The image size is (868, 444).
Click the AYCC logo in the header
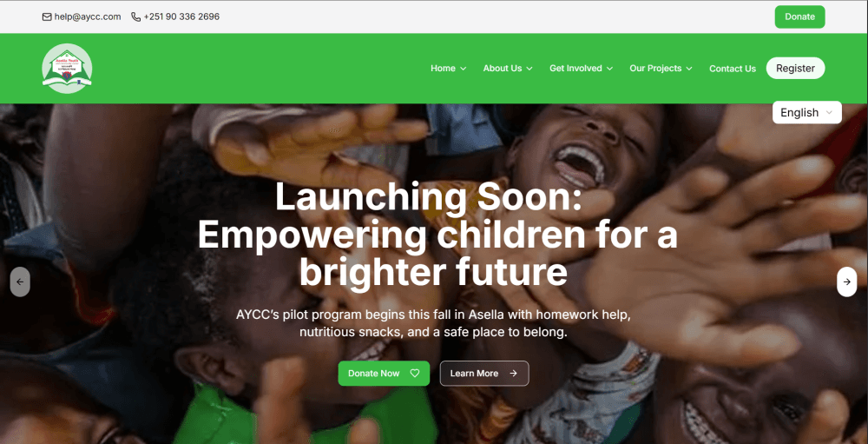[x=67, y=68]
